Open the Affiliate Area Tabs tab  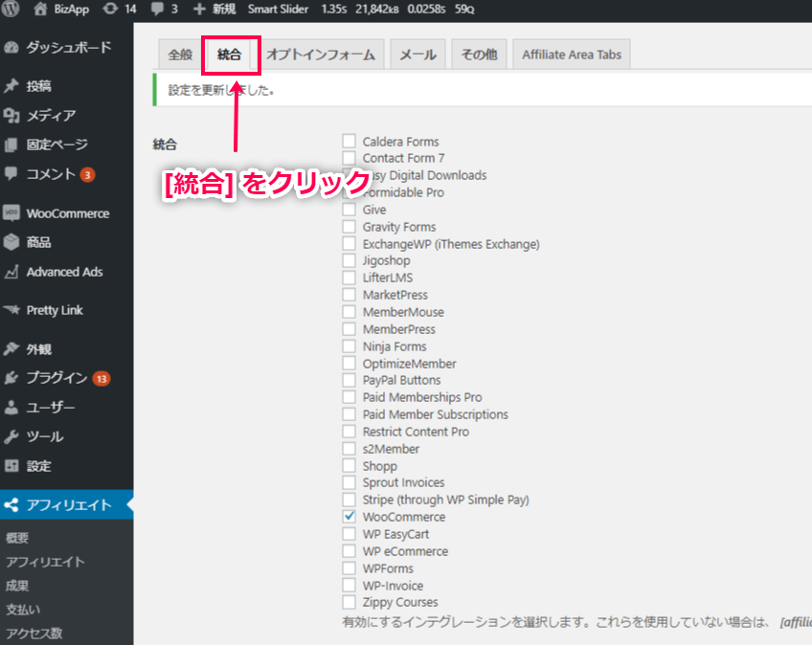click(572, 55)
